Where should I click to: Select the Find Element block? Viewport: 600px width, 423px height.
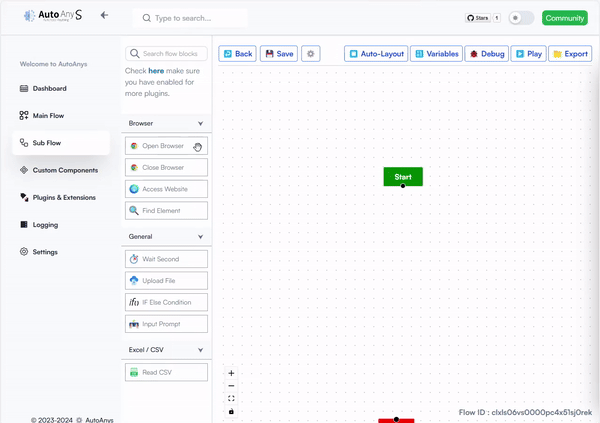click(x=166, y=211)
